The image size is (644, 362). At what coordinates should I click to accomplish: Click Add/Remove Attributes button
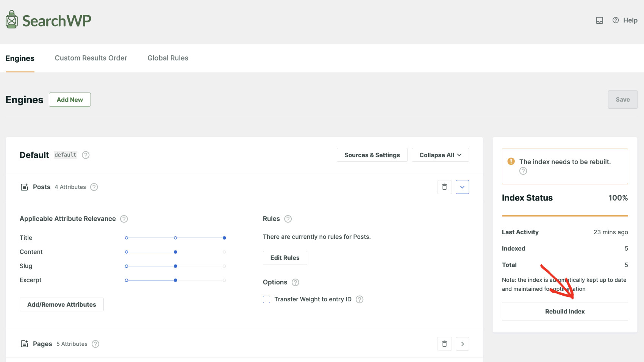click(x=62, y=304)
